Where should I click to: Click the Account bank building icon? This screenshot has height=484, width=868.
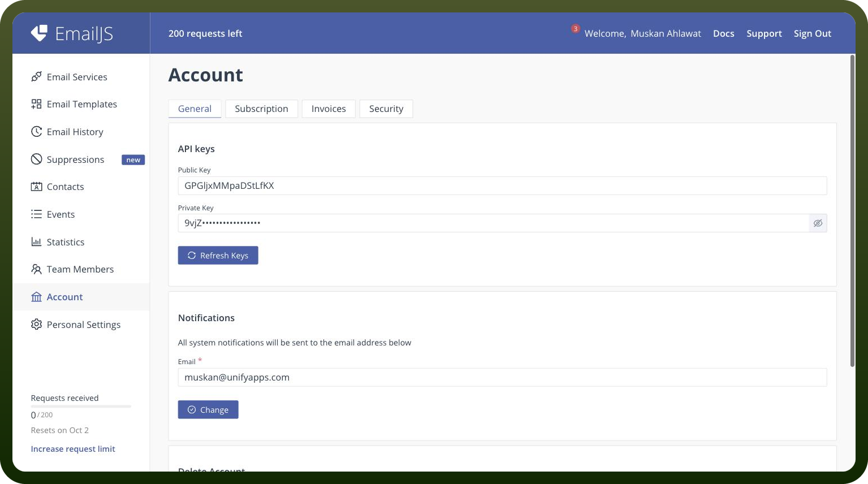coord(36,297)
